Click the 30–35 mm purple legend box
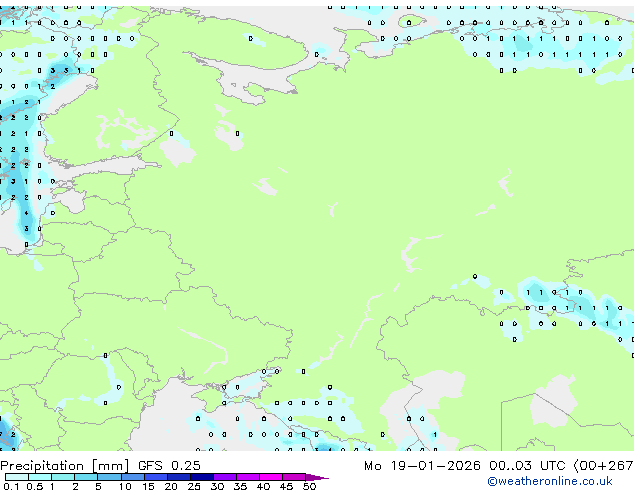 (x=225, y=477)
